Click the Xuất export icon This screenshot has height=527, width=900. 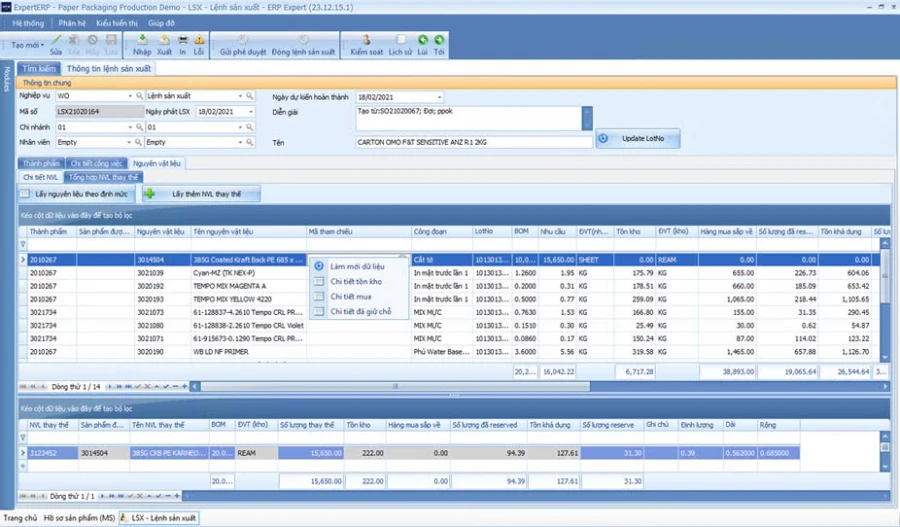click(164, 40)
